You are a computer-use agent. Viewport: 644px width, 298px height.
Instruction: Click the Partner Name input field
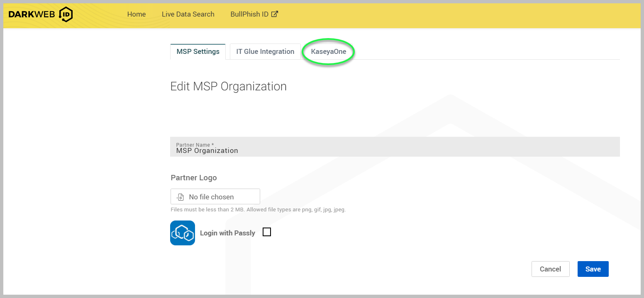(394, 148)
